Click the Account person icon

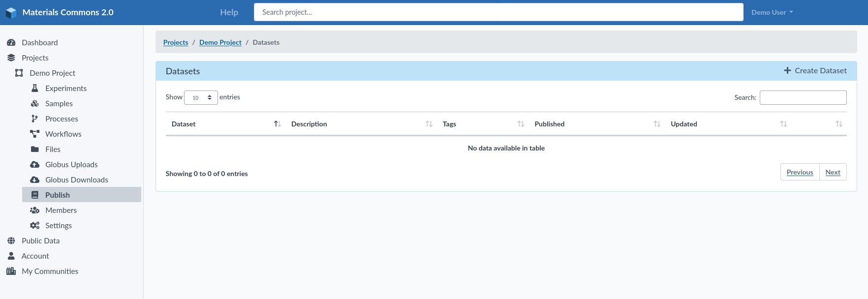pos(11,256)
